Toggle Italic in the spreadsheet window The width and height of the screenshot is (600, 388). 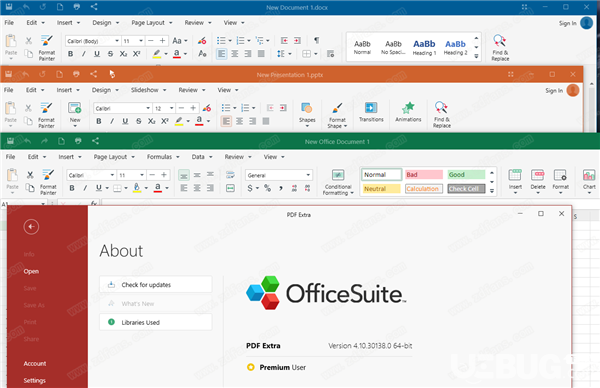pyautogui.click(x=85, y=188)
